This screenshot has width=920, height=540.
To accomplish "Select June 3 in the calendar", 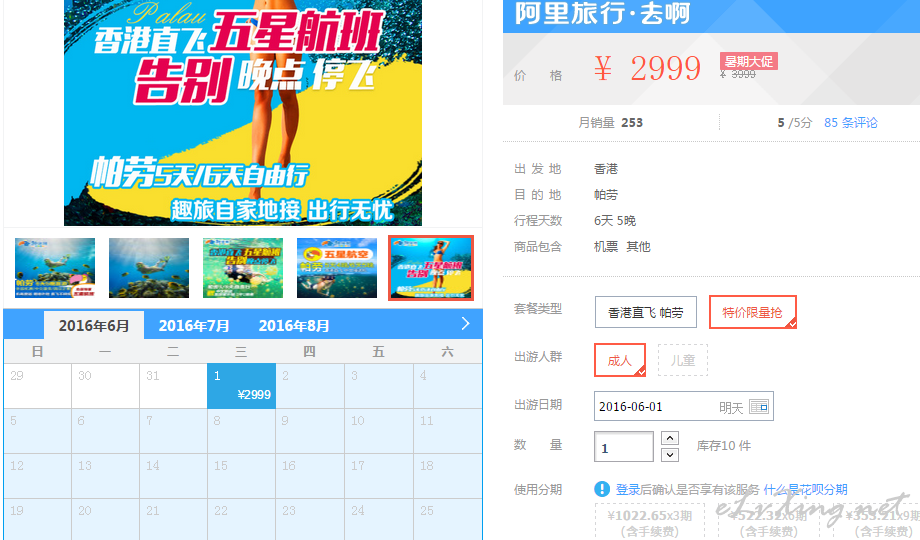I will point(379,386).
